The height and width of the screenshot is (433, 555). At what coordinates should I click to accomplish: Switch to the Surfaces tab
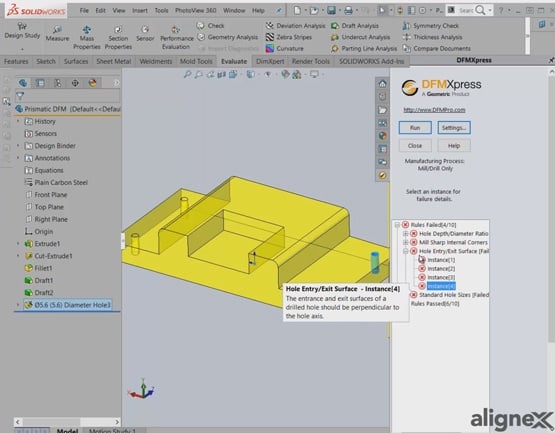coord(76,61)
